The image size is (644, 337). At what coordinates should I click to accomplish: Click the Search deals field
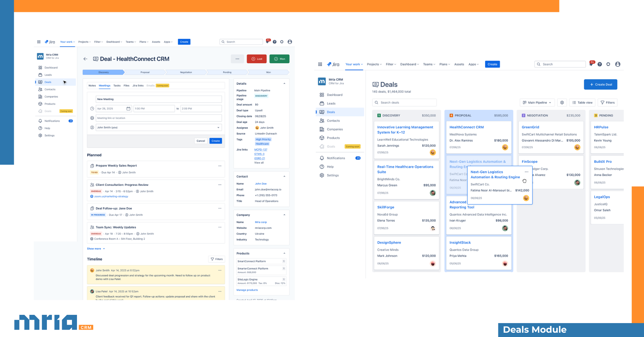coord(404,103)
